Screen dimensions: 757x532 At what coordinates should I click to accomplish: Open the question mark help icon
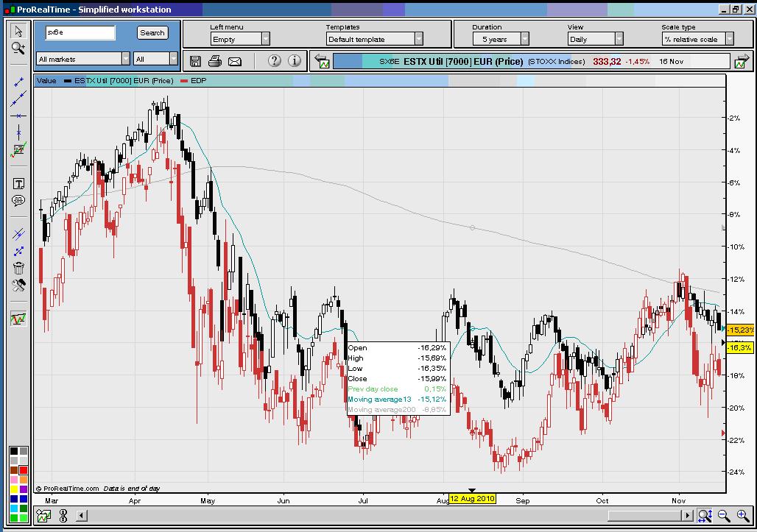coord(274,61)
